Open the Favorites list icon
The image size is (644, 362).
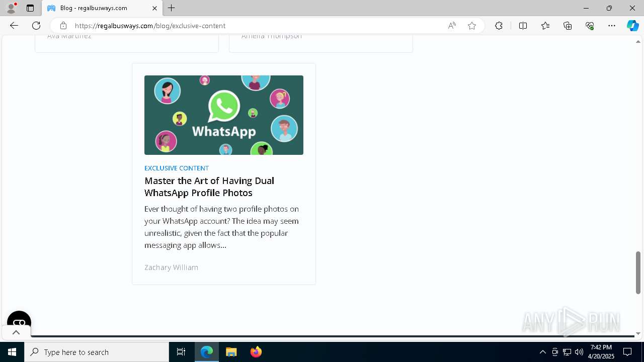[545, 26]
